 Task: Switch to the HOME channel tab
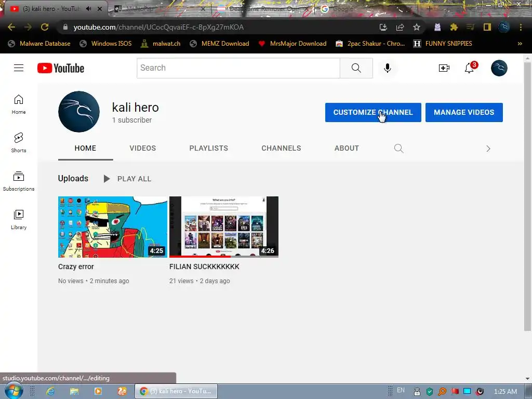[85, 148]
